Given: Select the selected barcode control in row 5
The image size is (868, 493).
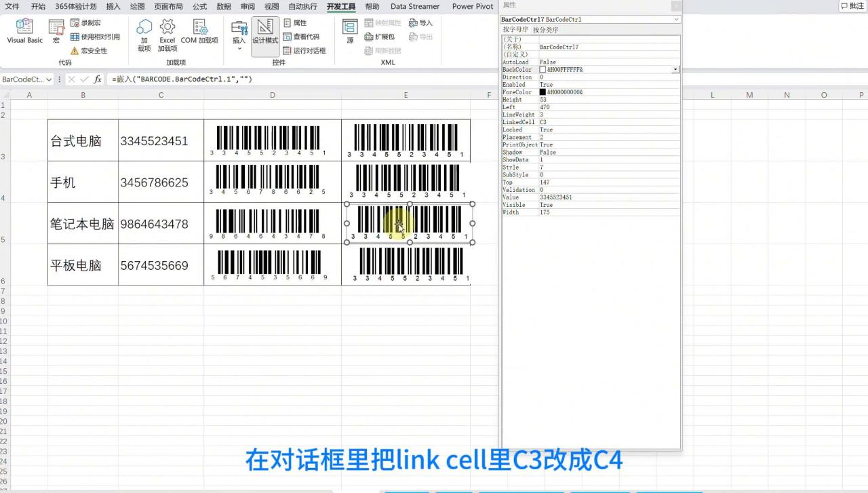Looking at the screenshot, I should point(410,223).
